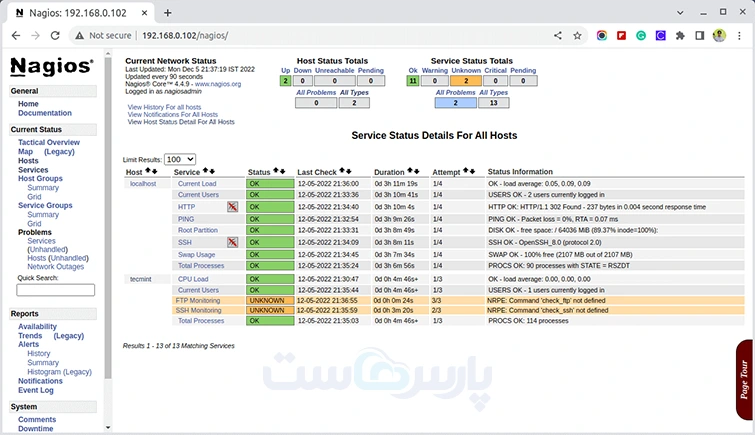
Task: Open Services in Current Status menu
Action: (33, 170)
